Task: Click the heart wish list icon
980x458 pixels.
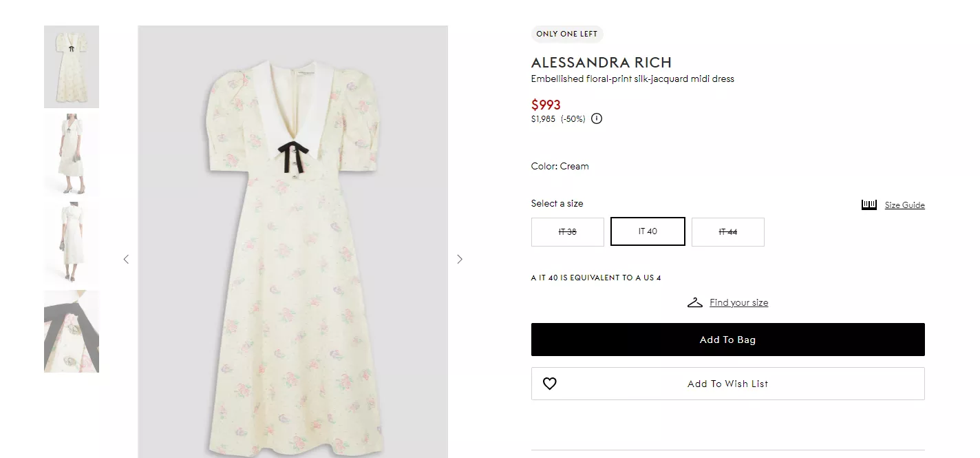Action: click(x=549, y=384)
